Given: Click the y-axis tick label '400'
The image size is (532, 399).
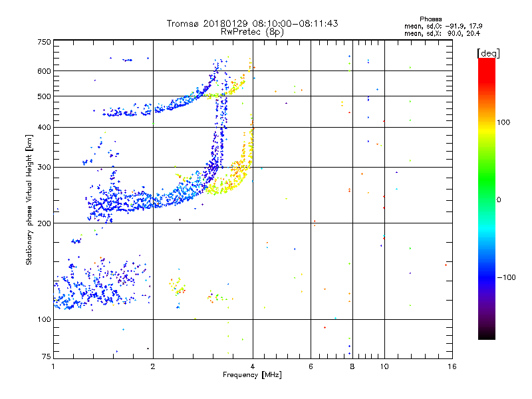Looking at the screenshot, I should click(x=44, y=127).
